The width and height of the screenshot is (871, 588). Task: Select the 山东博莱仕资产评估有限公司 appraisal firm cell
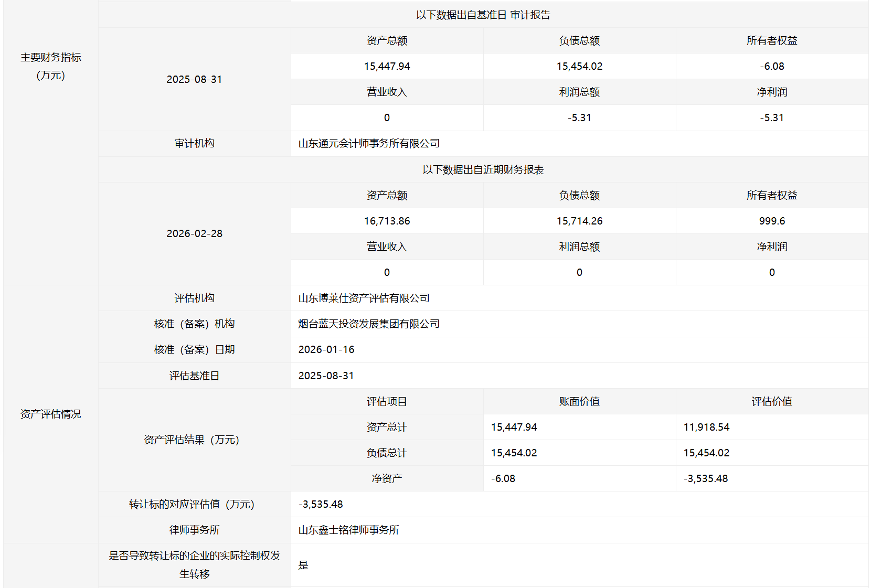tap(364, 298)
